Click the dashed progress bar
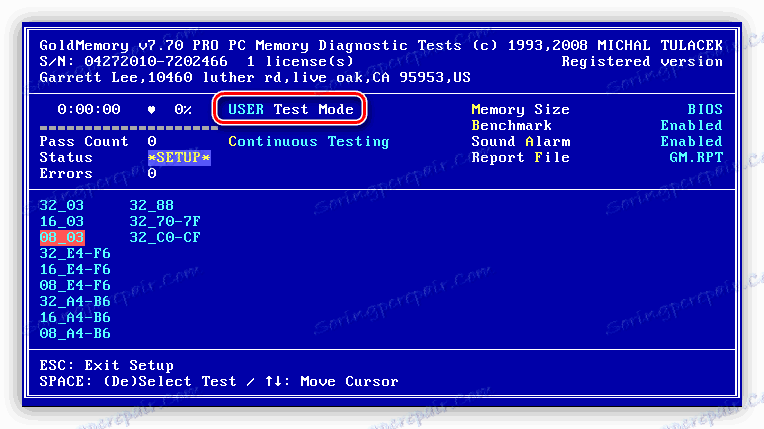 point(129,128)
